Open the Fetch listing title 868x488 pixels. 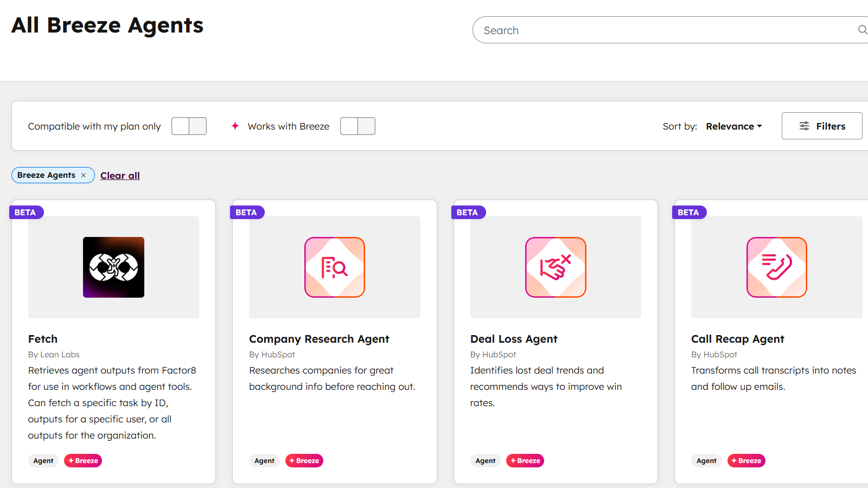pyautogui.click(x=43, y=339)
